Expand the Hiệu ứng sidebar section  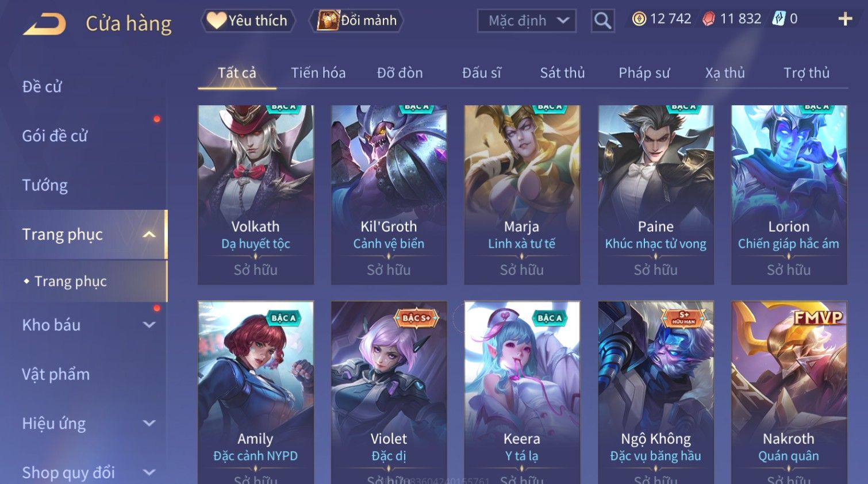pos(149,424)
